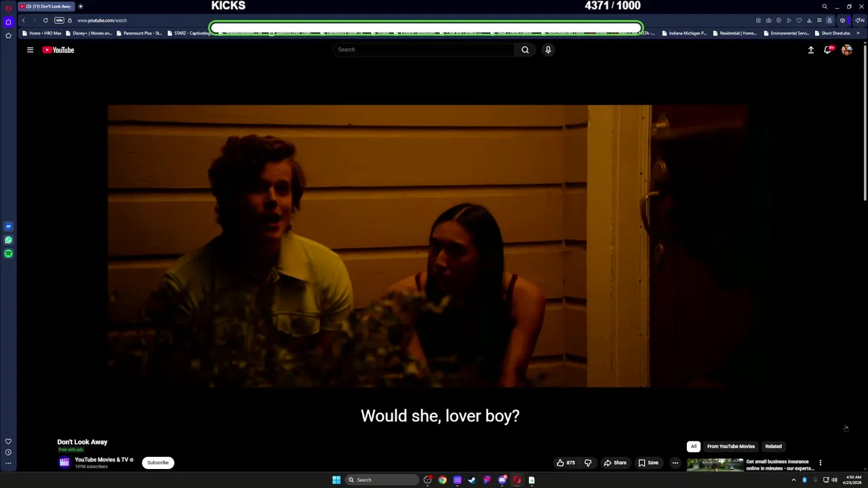Open the Environmental Servi... bookmark
Screen dimensions: 868x488
(786, 33)
